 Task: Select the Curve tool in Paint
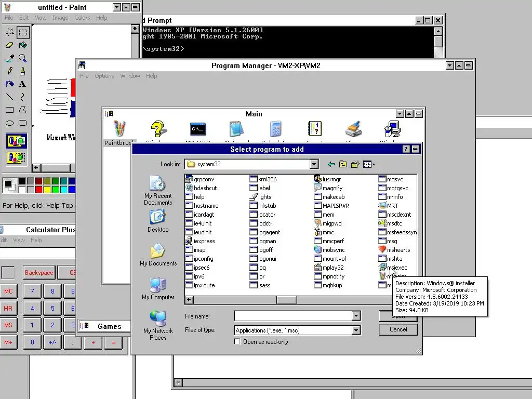23,97
